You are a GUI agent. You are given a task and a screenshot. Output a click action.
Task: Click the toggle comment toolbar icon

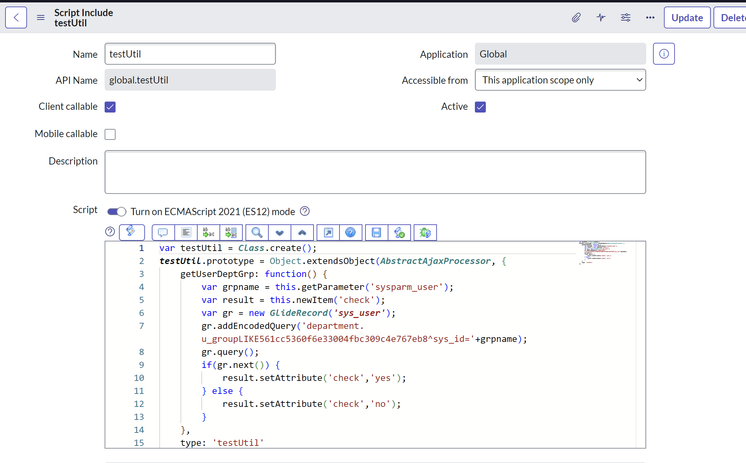click(x=163, y=232)
